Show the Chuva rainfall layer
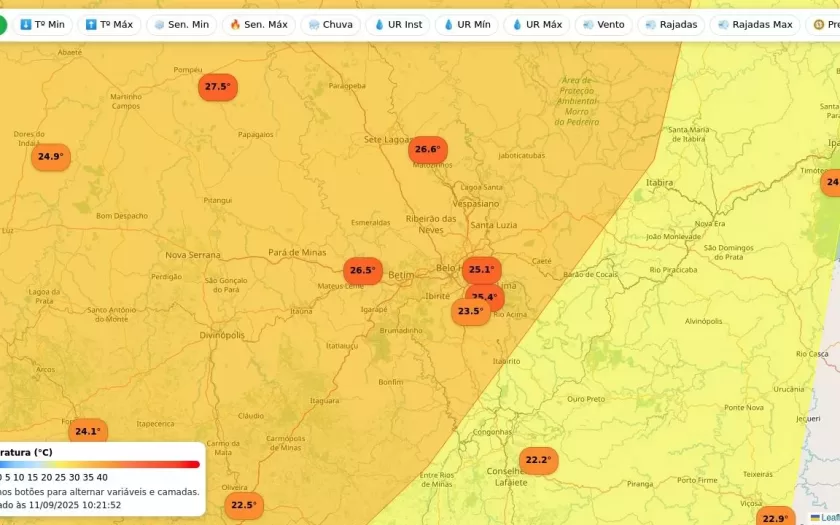This screenshot has width=840, height=525. [330, 24]
